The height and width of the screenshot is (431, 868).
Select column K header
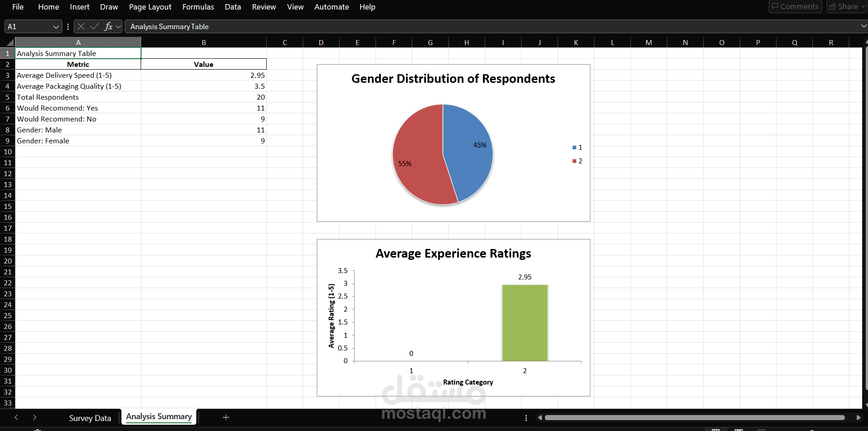point(576,42)
